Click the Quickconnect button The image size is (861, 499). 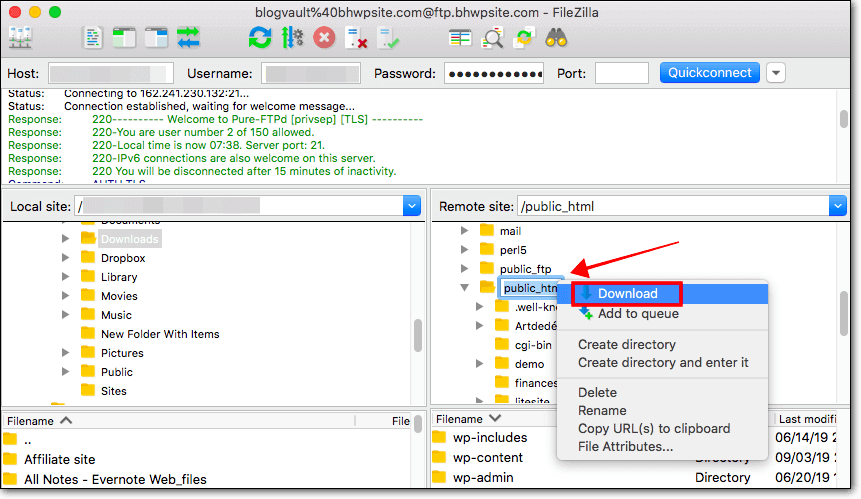click(709, 72)
